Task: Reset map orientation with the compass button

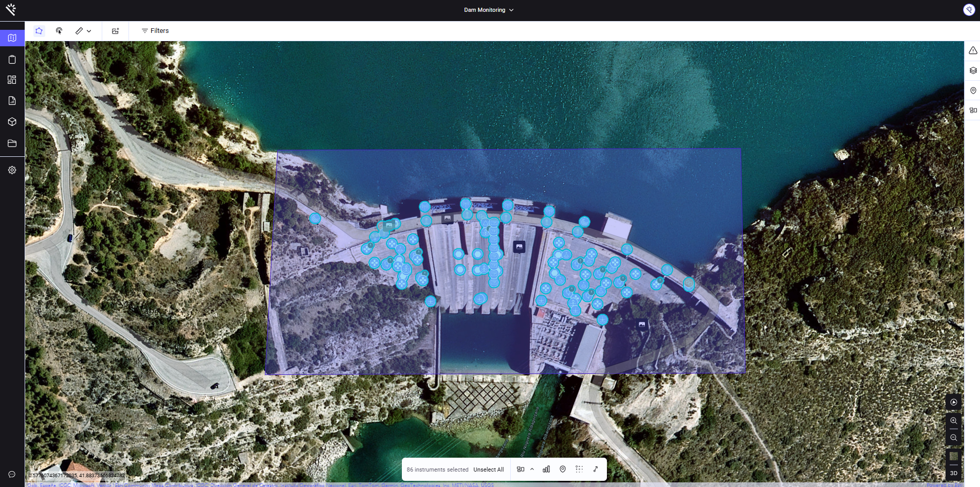Action: 953,402
